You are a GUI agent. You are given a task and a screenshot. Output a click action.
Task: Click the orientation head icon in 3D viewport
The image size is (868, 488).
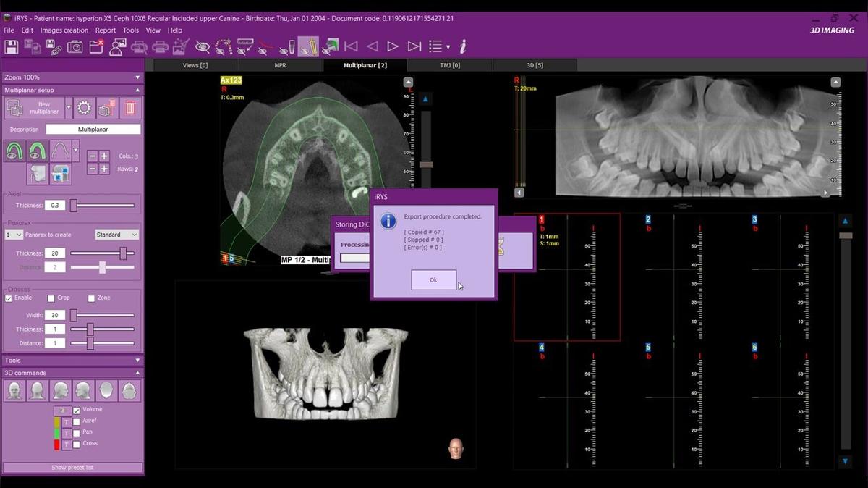click(455, 448)
